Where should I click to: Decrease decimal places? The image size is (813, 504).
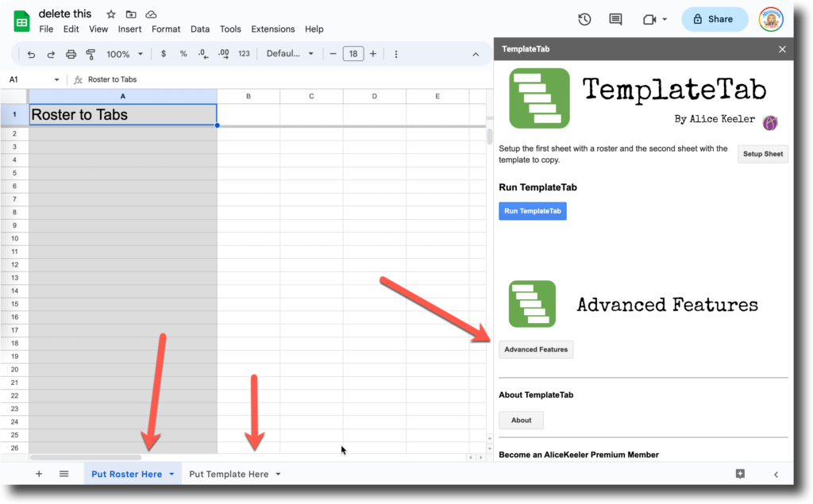(x=203, y=54)
